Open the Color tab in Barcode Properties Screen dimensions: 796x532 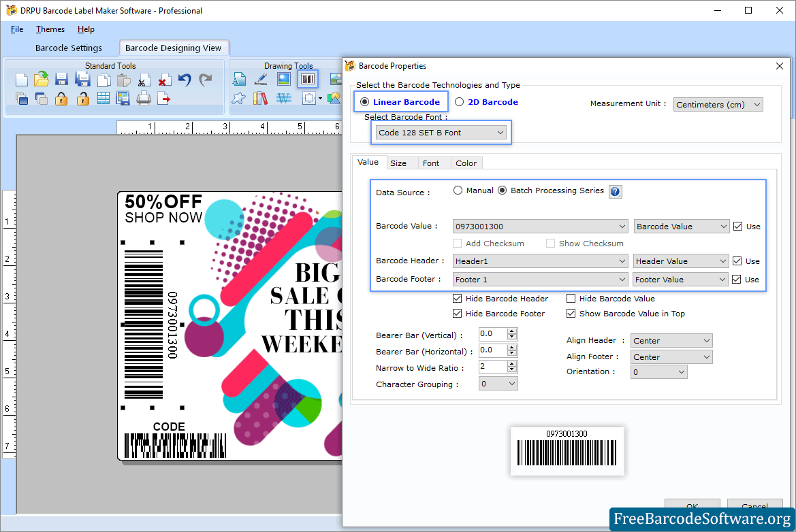(x=466, y=163)
